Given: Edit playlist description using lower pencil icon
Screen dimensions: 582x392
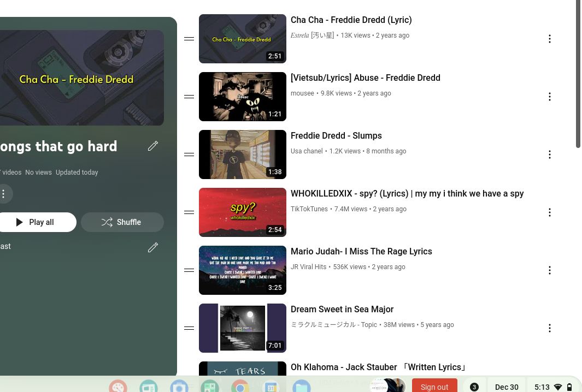Looking at the screenshot, I should tap(153, 247).
